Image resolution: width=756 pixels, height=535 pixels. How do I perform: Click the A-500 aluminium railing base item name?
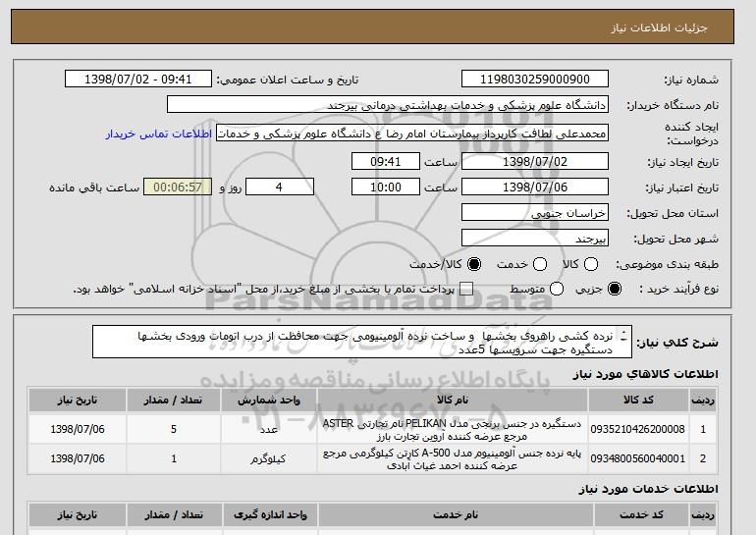tap(452, 459)
